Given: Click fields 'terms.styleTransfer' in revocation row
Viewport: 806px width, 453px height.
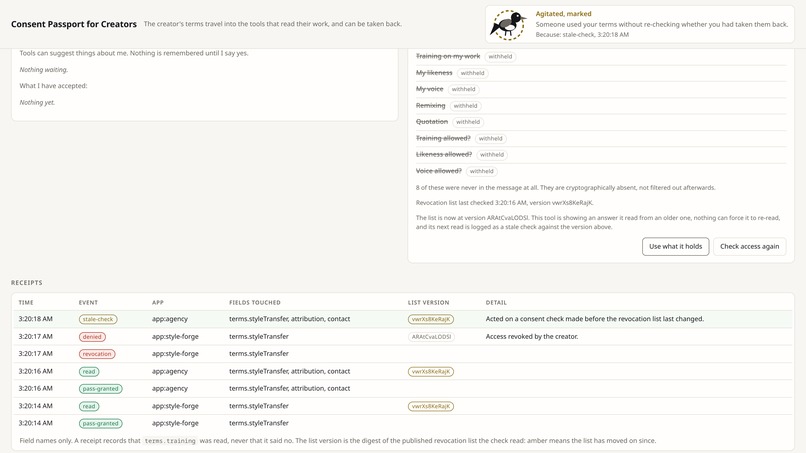Looking at the screenshot, I should coord(259,354).
